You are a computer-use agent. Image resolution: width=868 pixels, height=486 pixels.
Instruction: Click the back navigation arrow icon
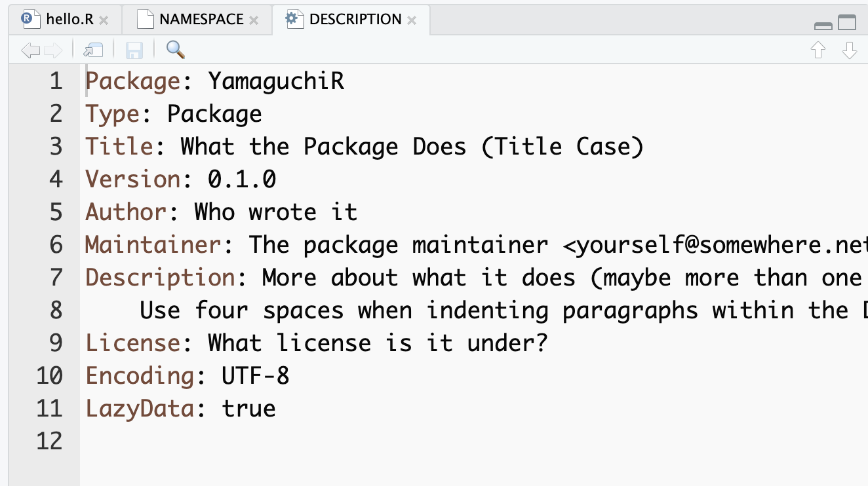tap(30, 50)
